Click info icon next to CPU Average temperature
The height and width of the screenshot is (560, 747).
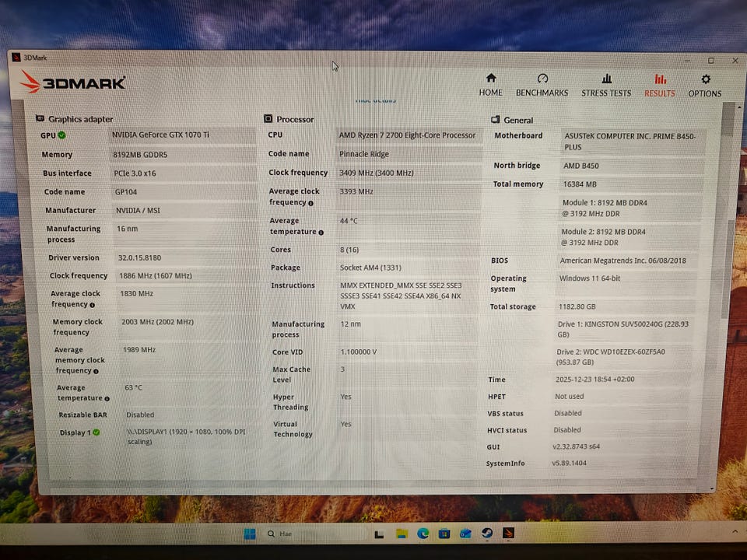321,233
